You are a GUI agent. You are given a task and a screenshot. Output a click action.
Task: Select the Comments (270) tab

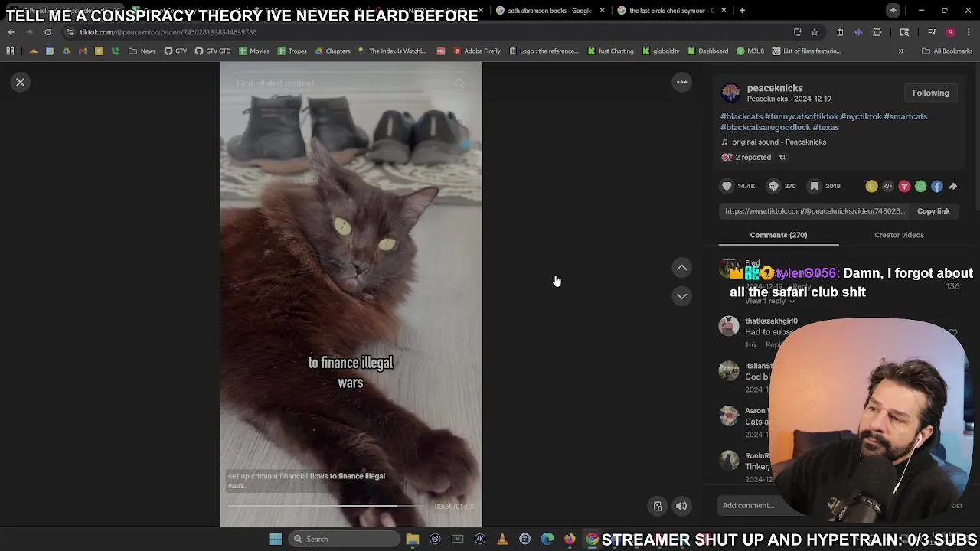[779, 235]
